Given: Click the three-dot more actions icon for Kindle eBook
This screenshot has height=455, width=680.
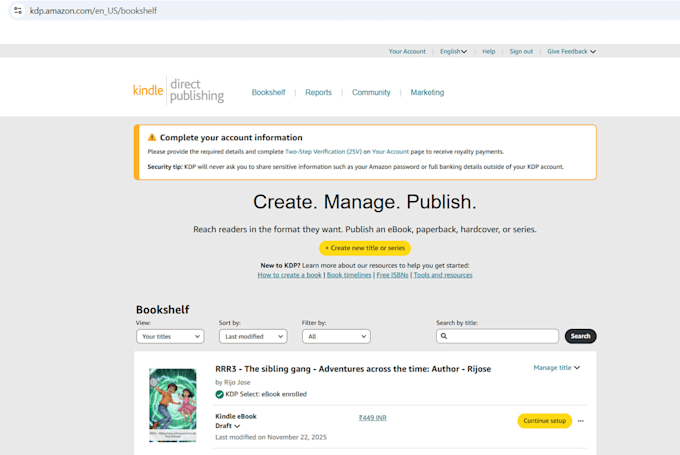Looking at the screenshot, I should pyautogui.click(x=581, y=421).
